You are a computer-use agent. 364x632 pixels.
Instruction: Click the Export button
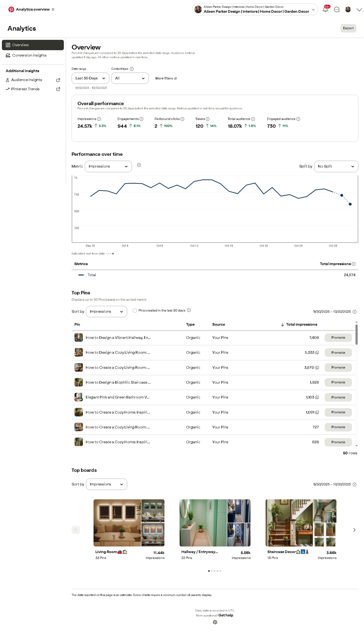(x=348, y=28)
